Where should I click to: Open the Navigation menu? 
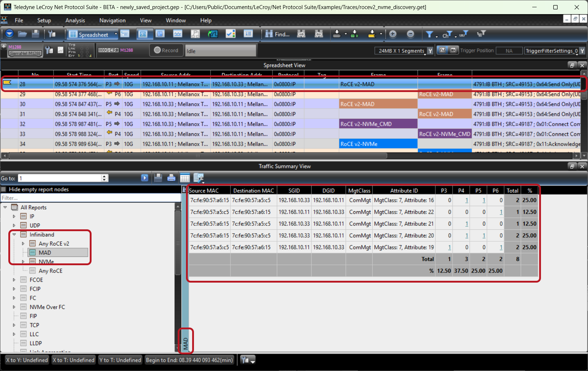[113, 20]
